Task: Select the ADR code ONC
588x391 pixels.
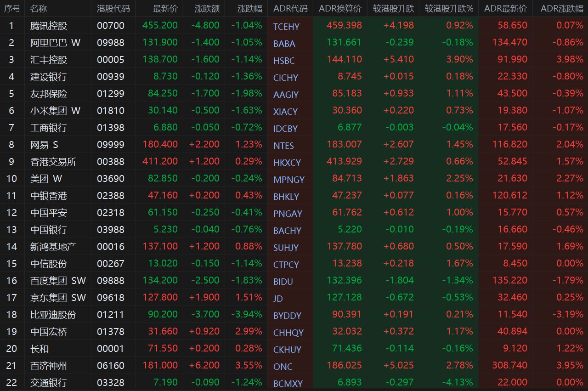Action: (x=283, y=367)
